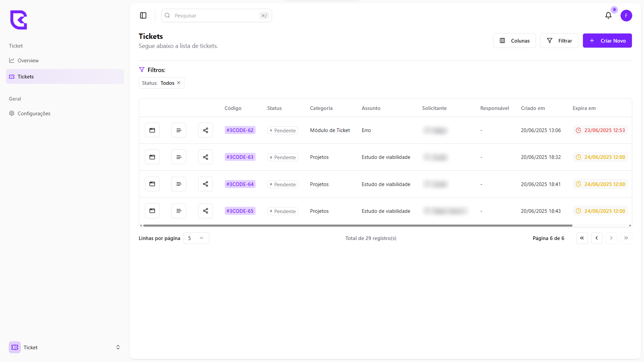This screenshot has height=362, width=644.
Task: Remove the Status: Todos filter chip
Action: (179, 83)
